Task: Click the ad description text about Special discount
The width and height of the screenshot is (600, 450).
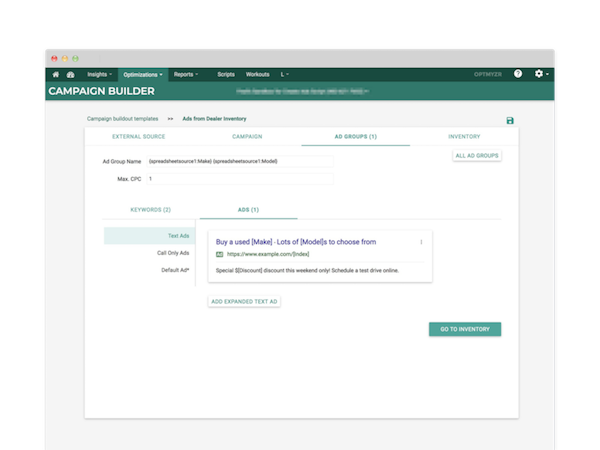Action: coord(307,271)
